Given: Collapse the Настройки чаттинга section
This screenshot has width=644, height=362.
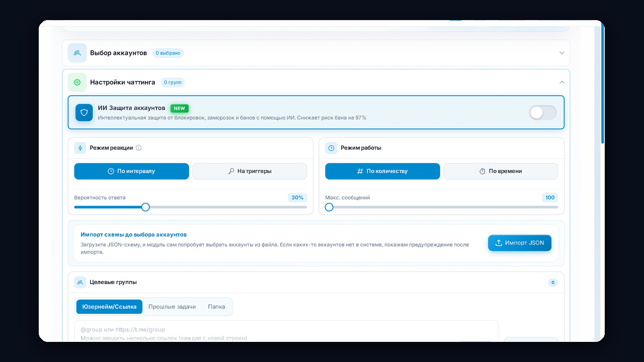Looking at the screenshot, I should click(562, 82).
